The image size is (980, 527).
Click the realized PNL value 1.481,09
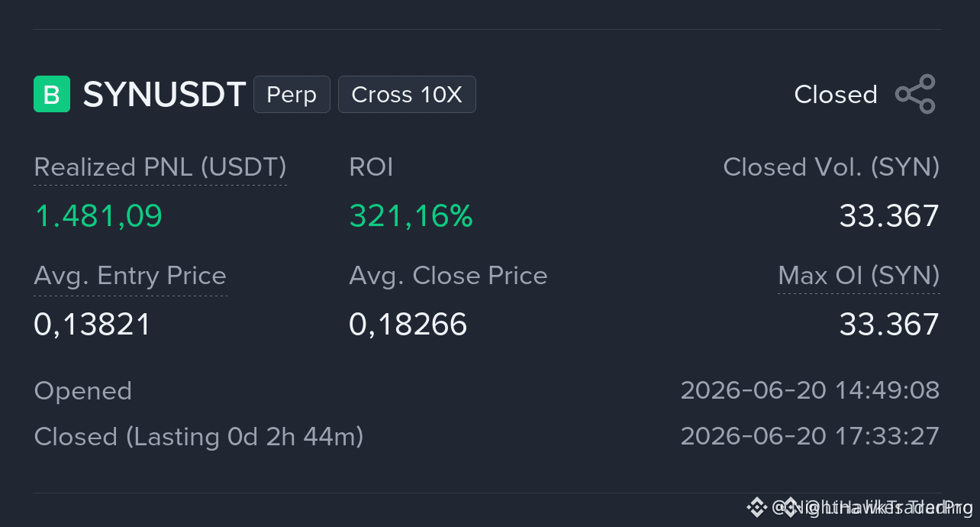click(x=98, y=216)
